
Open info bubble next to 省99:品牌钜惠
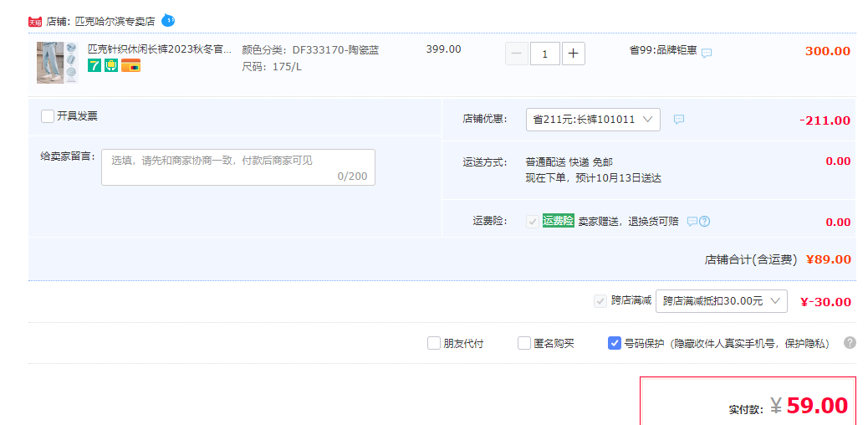point(707,54)
